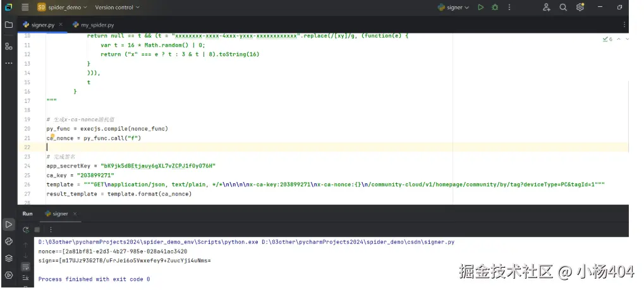This screenshot has height=290, width=644.
Task: Run signer with the green play icon
Action: tap(480, 8)
